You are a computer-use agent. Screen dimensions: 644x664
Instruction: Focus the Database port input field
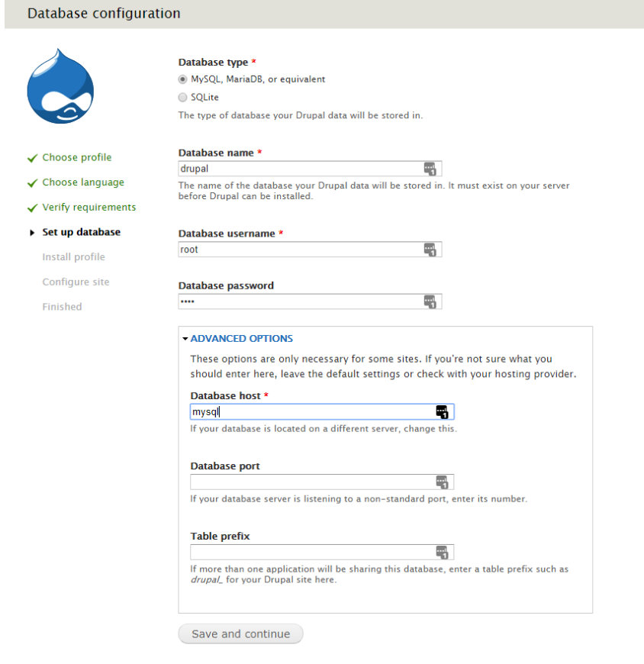pyautogui.click(x=305, y=482)
